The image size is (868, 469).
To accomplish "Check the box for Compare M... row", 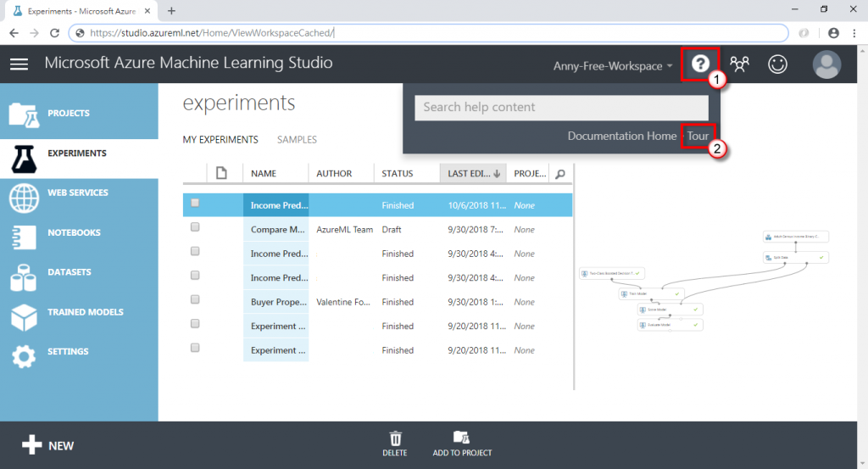I will coord(195,227).
